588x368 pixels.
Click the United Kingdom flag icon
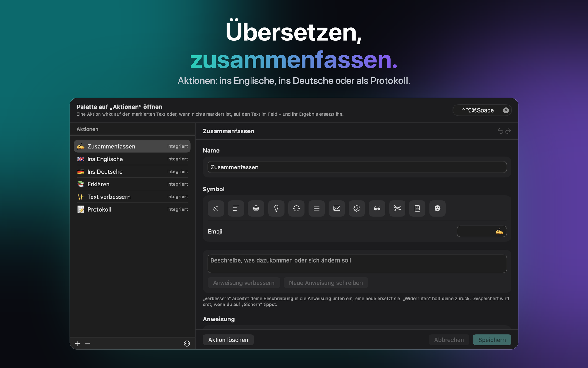tap(81, 159)
